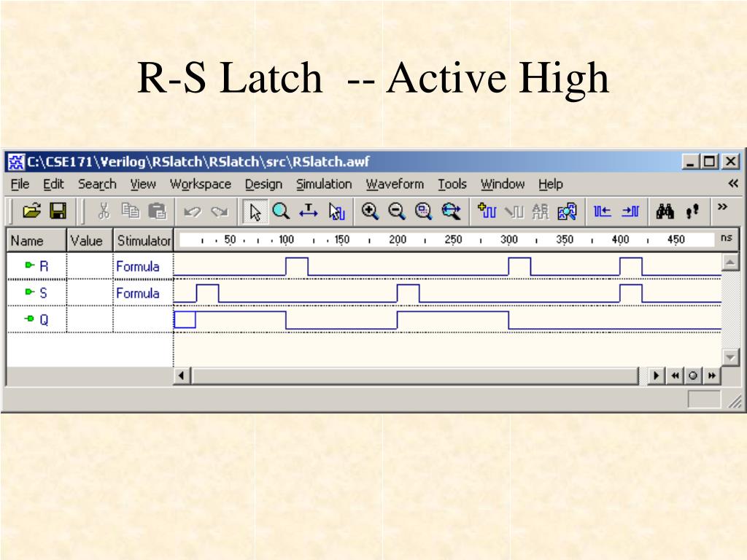Image resolution: width=747 pixels, height=560 pixels.
Task: Click the 100 ns mark on the time ruler
Action: (286, 239)
